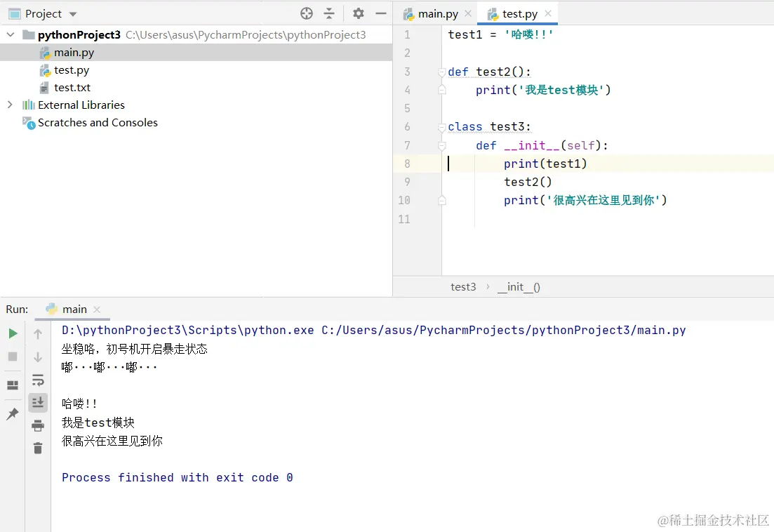Select Scratches and Consoles item
The width and height of the screenshot is (774, 532).
coord(98,122)
